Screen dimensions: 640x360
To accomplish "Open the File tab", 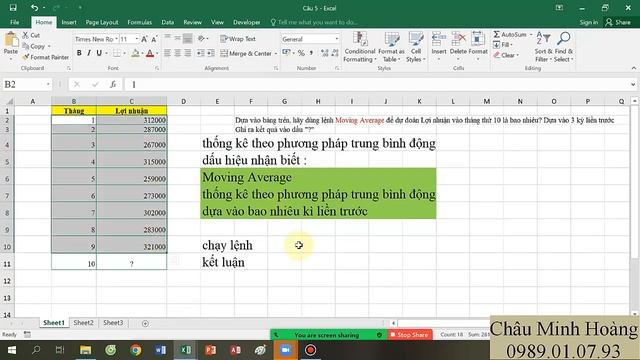I will 15,22.
